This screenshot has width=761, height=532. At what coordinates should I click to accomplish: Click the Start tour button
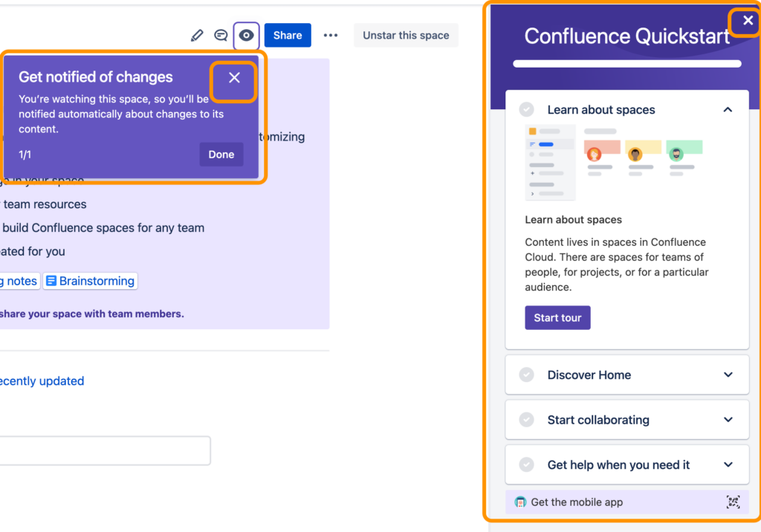pyautogui.click(x=557, y=318)
